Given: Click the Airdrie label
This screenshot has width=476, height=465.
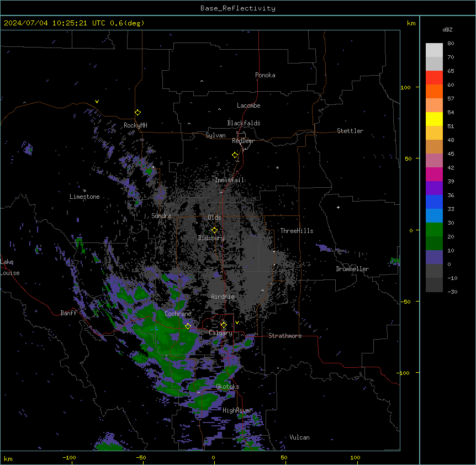Looking at the screenshot, I should pos(223,297).
